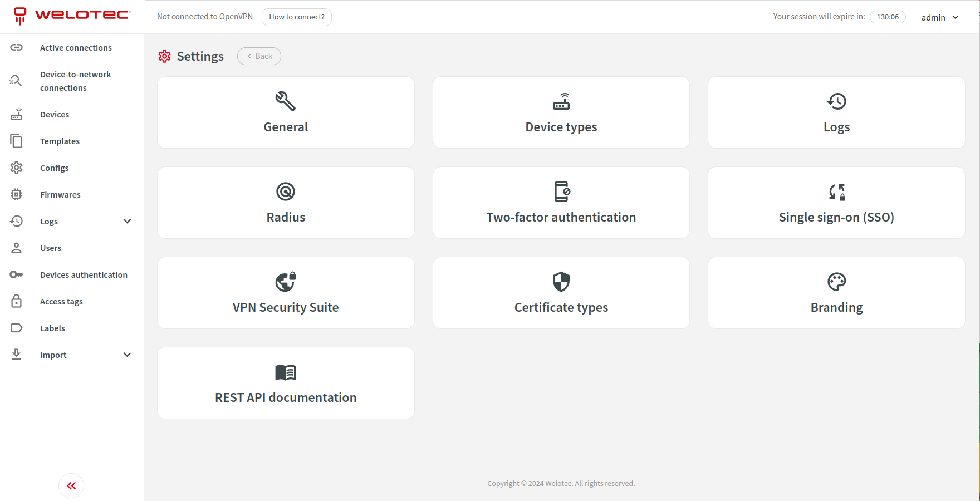Collapse the sidebar with double-chevron button
The image size is (980, 501).
tap(71, 486)
